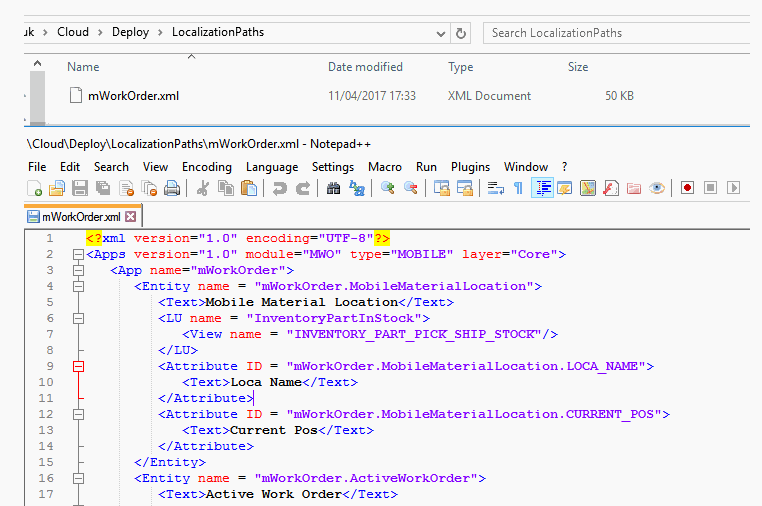This screenshot has height=506, width=762.
Task: Click the mWorkOrder.xml file icon in Explorer
Action: click(x=75, y=95)
